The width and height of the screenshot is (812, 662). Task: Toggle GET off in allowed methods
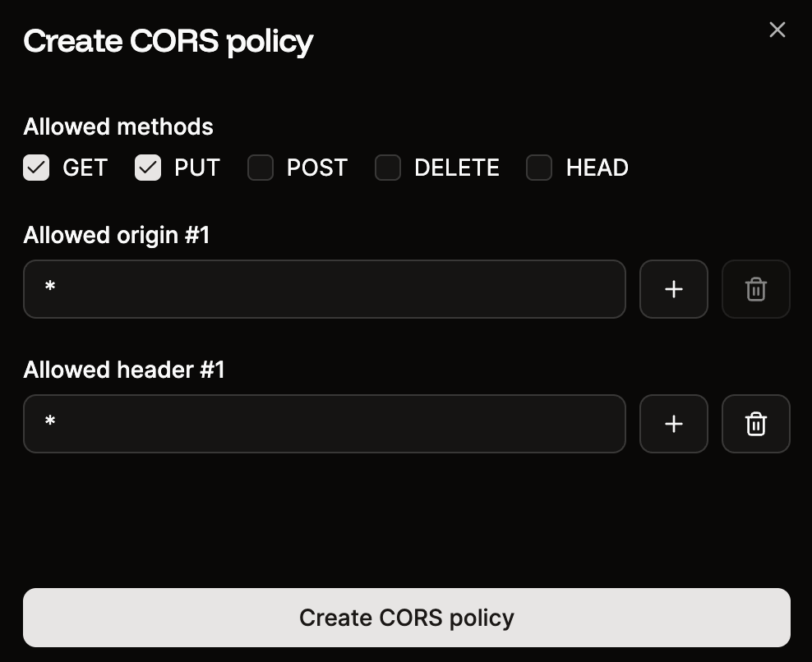36,168
